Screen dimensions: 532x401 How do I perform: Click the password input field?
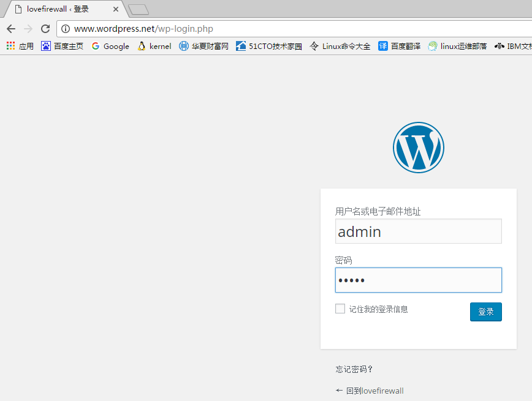[419, 280]
